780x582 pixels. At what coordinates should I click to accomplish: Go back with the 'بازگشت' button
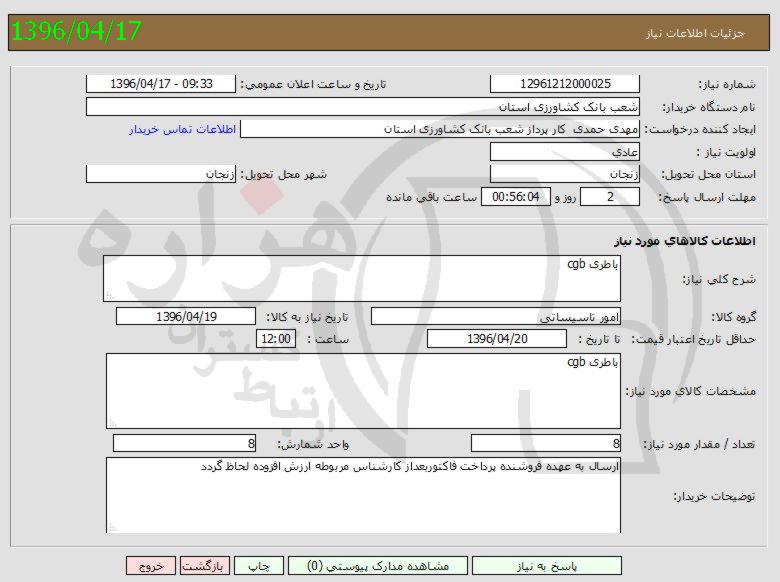coord(205,566)
